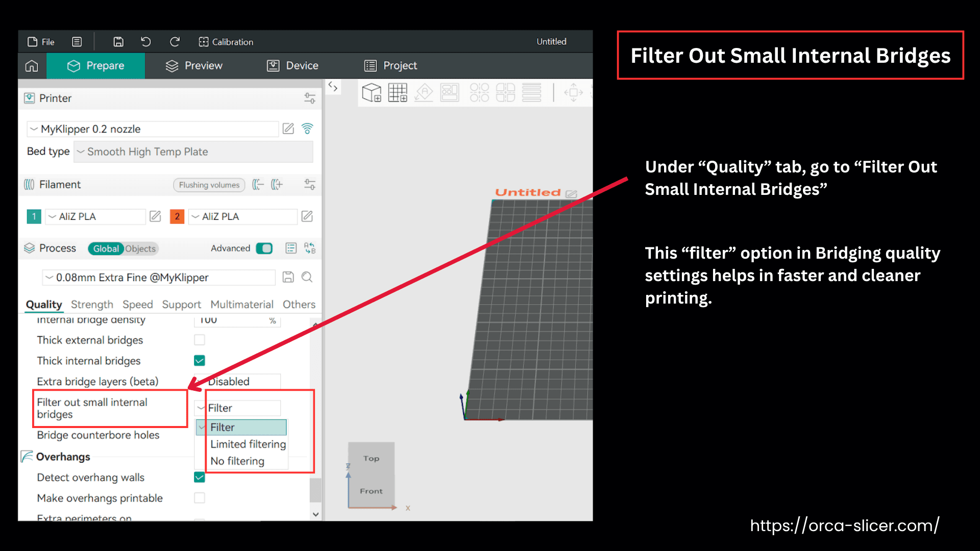Open the MyKlipper 0.2 nozzle printer dropdown

coord(152,129)
